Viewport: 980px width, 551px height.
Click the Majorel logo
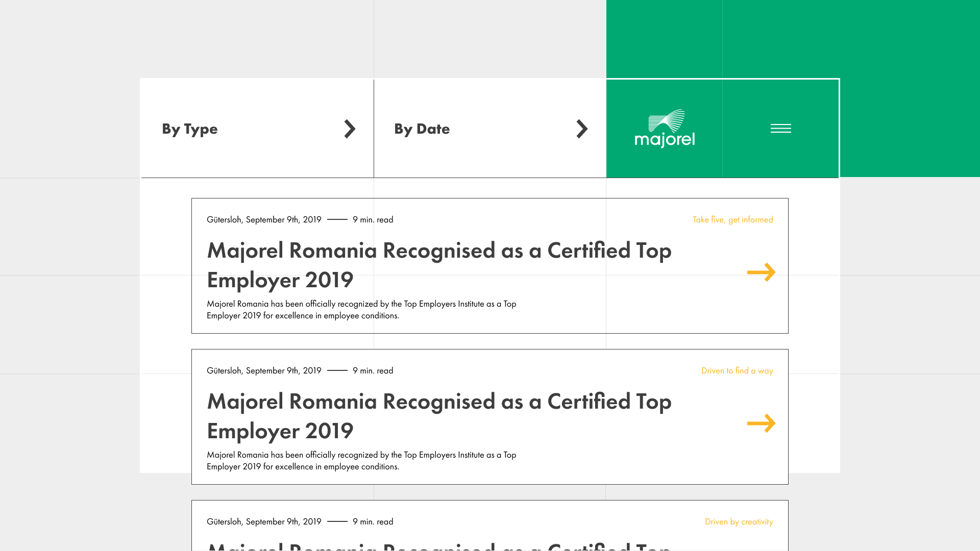pos(665,129)
